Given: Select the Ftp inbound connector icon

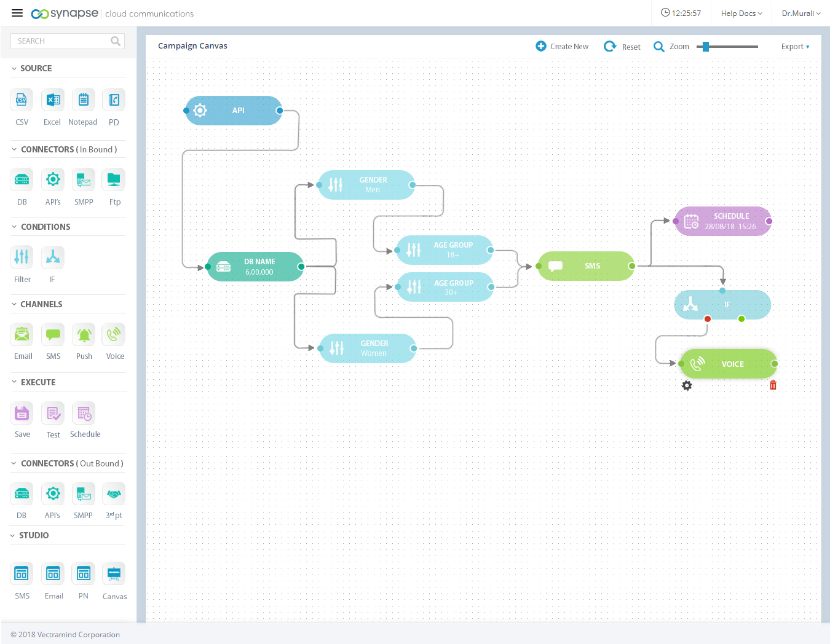Looking at the screenshot, I should pyautogui.click(x=114, y=179).
